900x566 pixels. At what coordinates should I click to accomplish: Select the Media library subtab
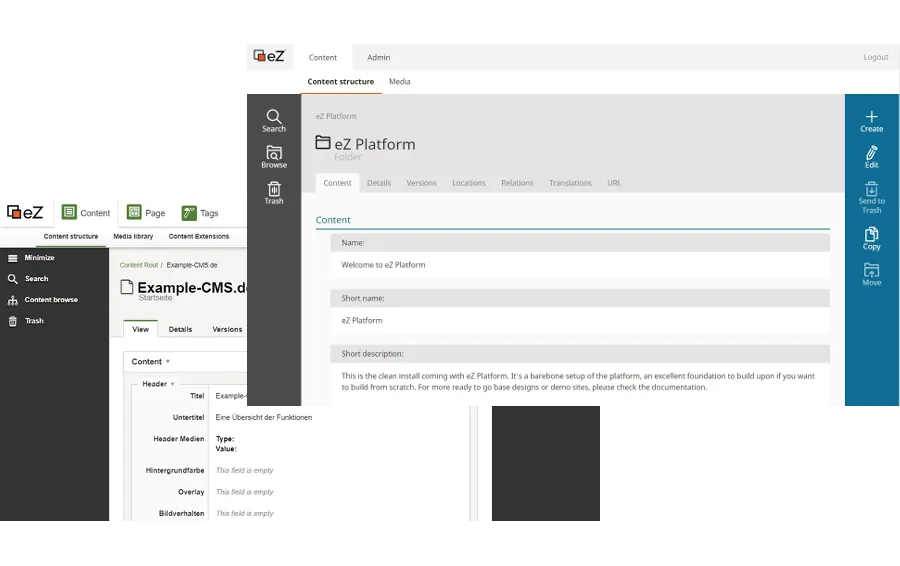point(133,237)
